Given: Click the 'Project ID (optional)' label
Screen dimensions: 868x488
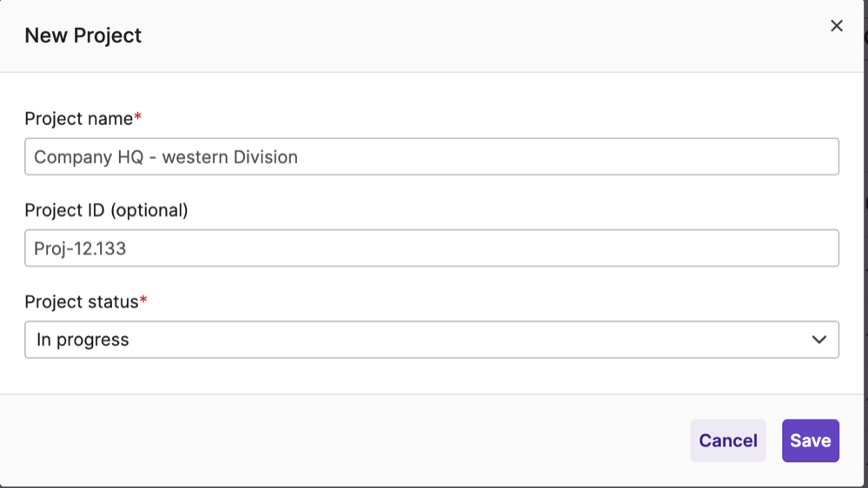Looking at the screenshot, I should click(106, 210).
